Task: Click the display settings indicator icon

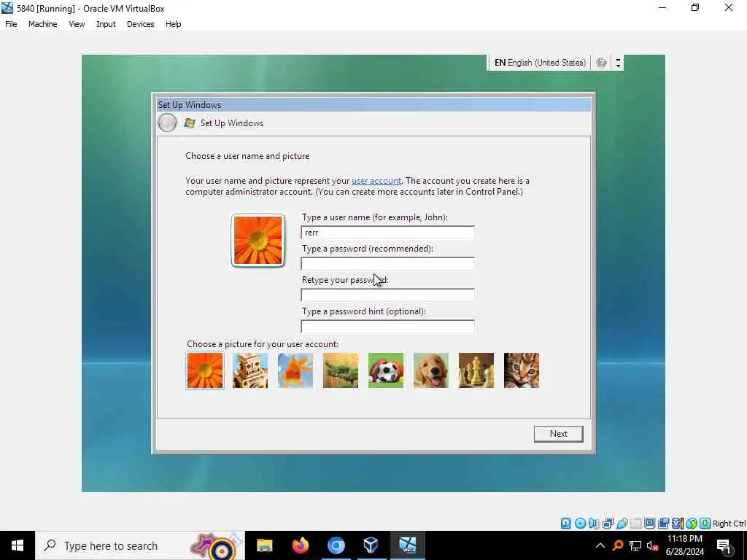Action: [649, 524]
